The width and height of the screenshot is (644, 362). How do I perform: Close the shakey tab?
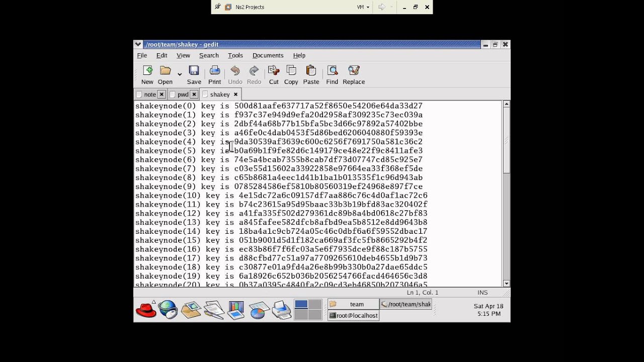coord(235,94)
